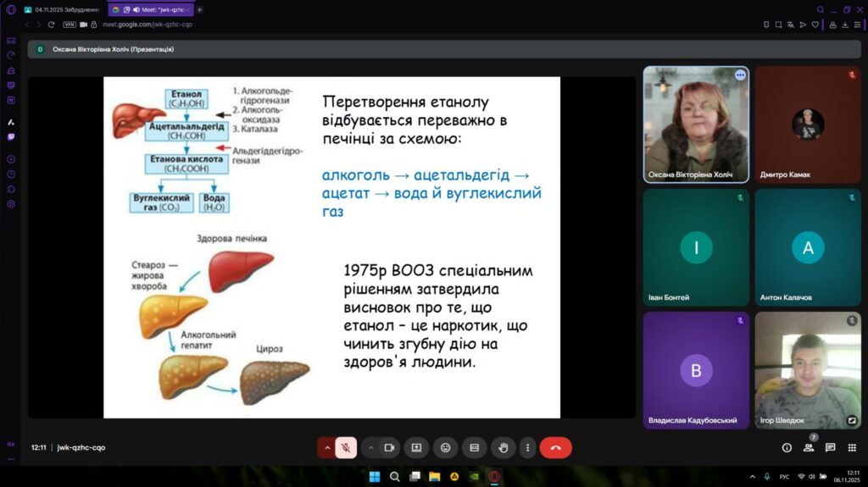Expand audio settings arrow beside microphone
Screen dimensions: 868x487
coord(326,447)
